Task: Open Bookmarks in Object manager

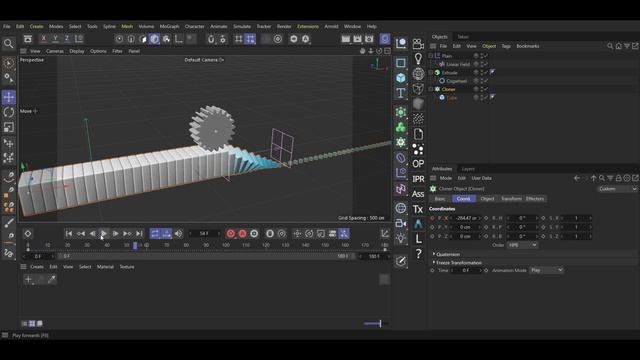Action: (528, 46)
